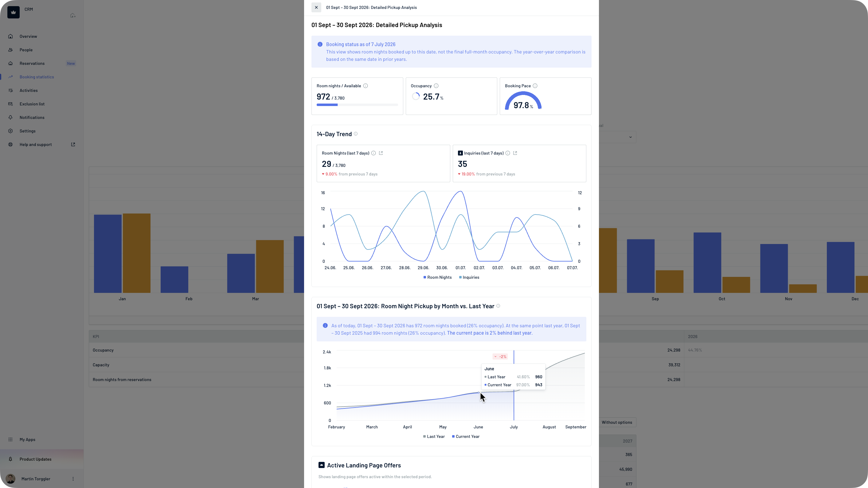This screenshot has width=868, height=488.
Task: Click the New badge beside Reservations
Action: (71, 63)
